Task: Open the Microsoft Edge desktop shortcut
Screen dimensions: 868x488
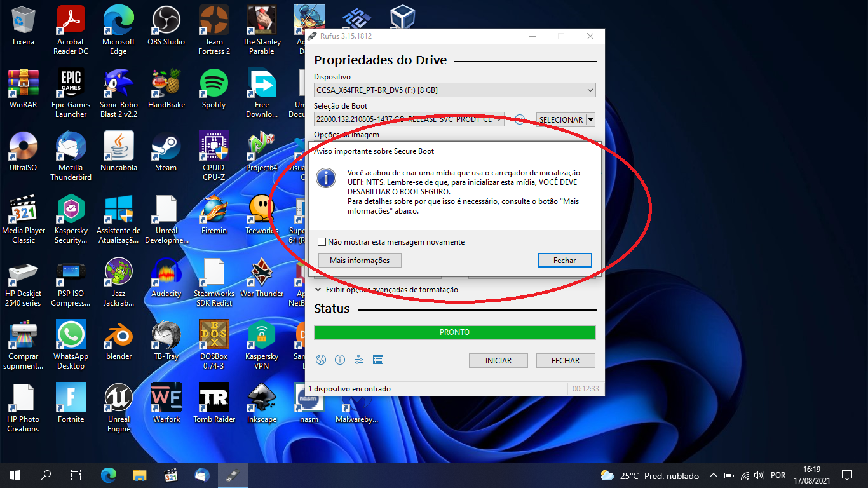Action: 119,30
